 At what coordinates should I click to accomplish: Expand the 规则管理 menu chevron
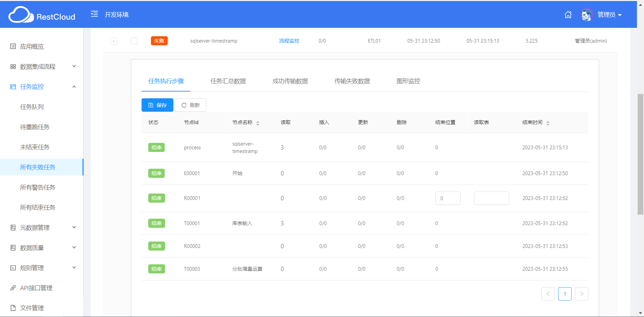[74, 268]
